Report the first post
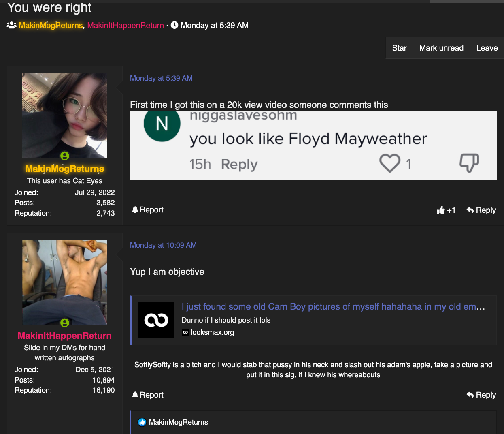Image resolution: width=504 pixels, height=434 pixels. (x=148, y=210)
